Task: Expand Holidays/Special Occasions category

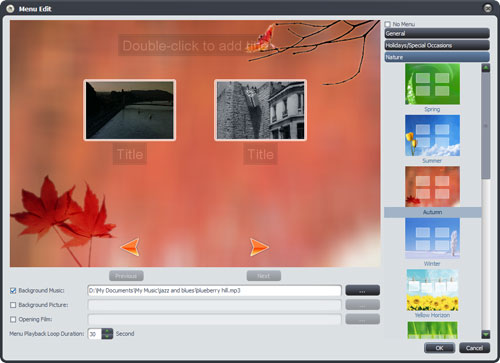Action: click(437, 45)
